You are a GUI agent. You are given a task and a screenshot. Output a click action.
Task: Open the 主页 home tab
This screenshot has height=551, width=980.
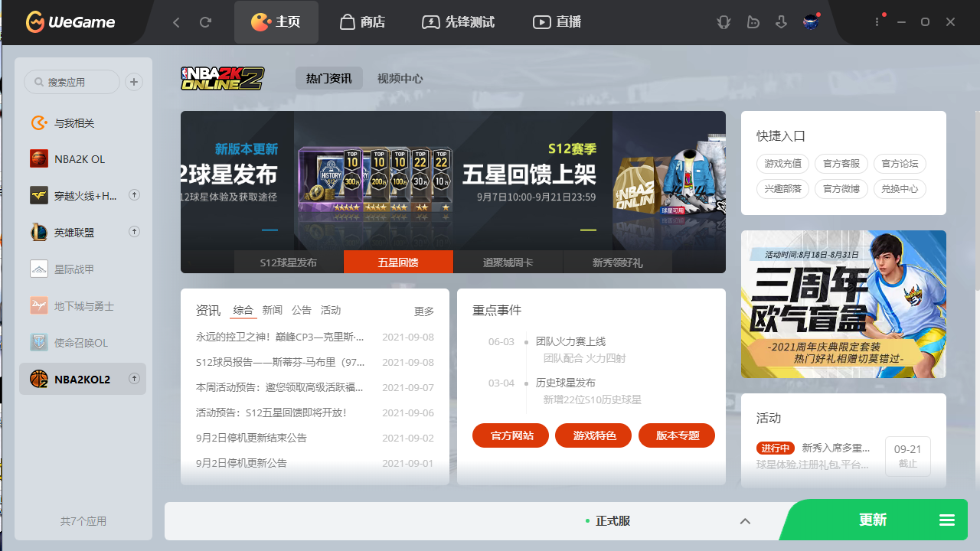click(276, 22)
